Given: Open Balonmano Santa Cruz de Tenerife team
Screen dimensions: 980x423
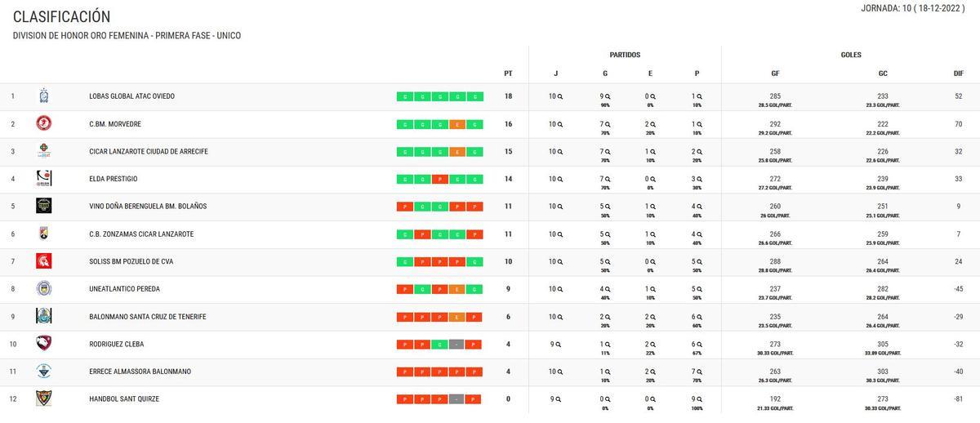Looking at the screenshot, I should 147,317.
